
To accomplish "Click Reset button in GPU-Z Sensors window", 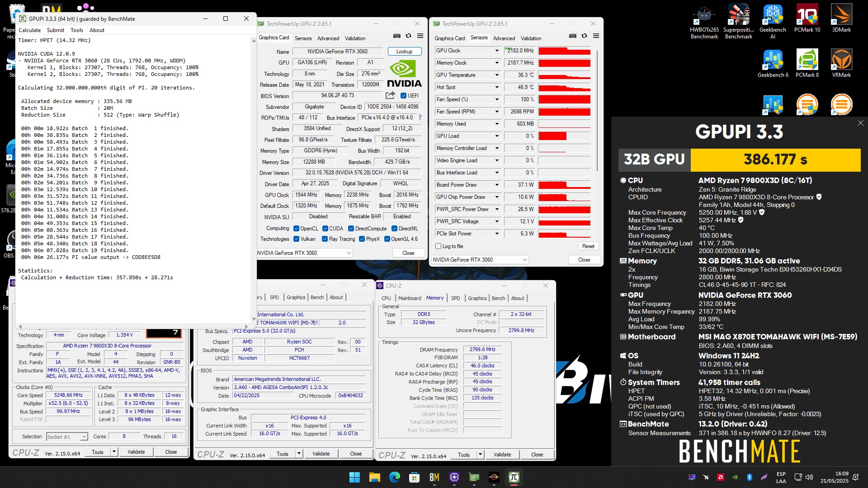I will point(588,246).
